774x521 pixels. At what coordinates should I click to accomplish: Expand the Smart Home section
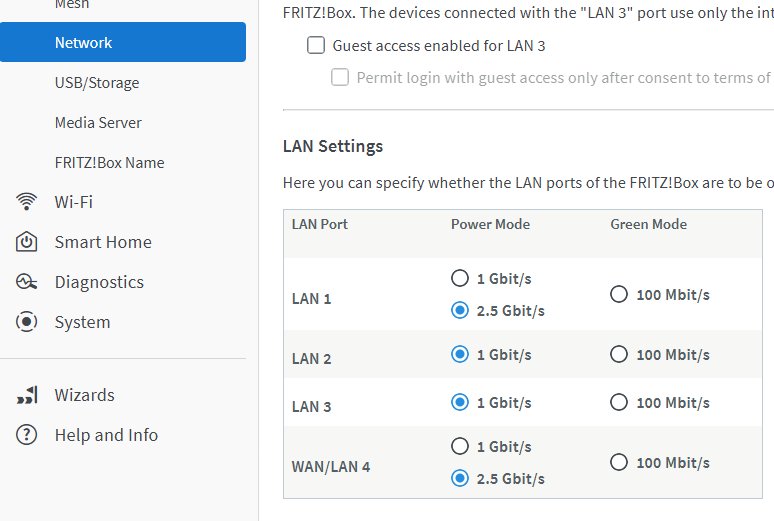pyautogui.click(x=103, y=242)
